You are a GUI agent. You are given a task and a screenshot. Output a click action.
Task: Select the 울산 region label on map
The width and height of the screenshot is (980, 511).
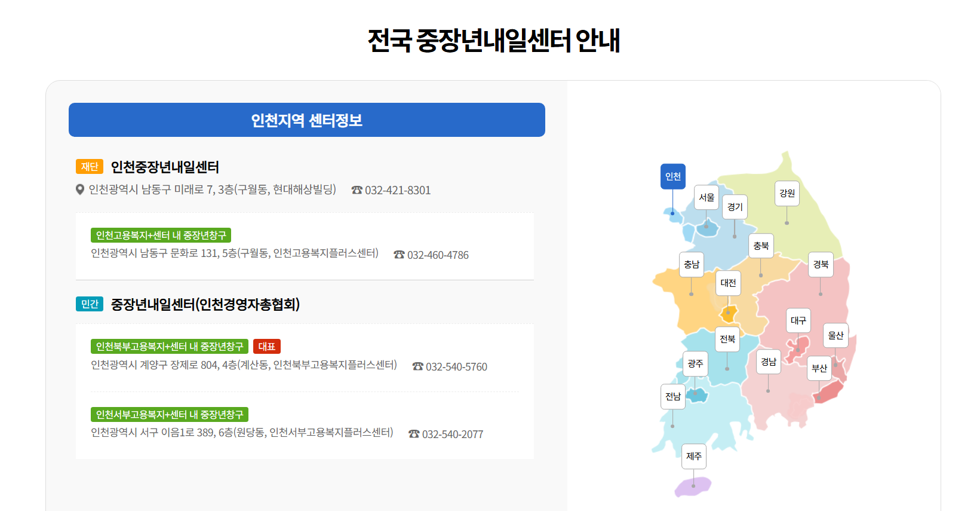pos(835,335)
